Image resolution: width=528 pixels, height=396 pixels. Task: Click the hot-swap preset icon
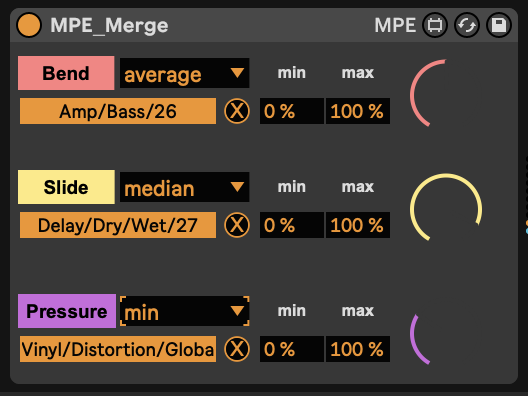tap(467, 25)
